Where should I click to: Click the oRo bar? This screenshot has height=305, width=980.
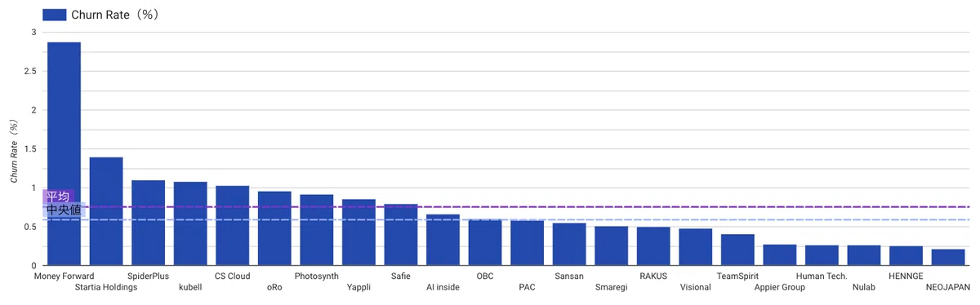pos(274,228)
